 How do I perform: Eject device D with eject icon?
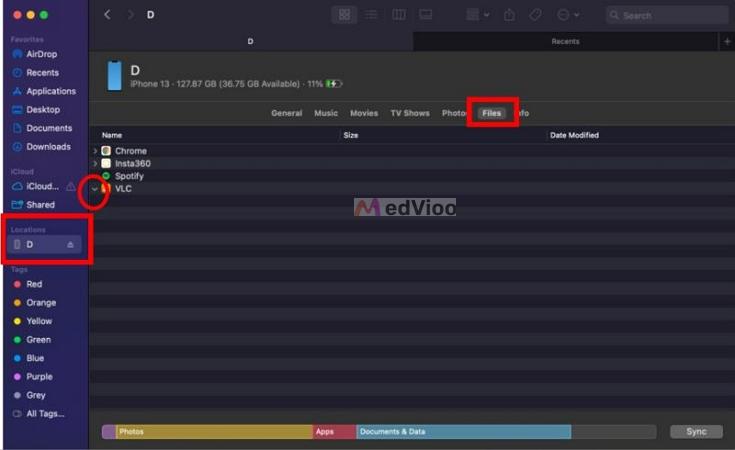pos(70,245)
